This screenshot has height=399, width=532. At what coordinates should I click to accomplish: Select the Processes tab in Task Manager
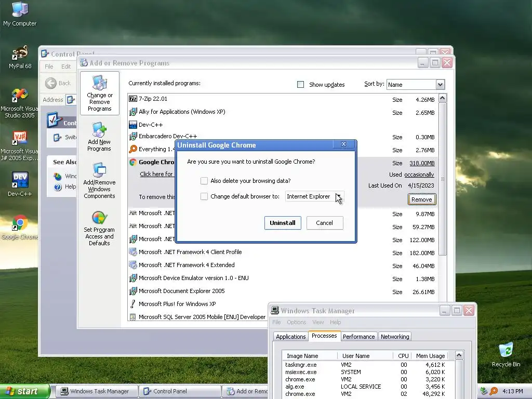click(324, 336)
